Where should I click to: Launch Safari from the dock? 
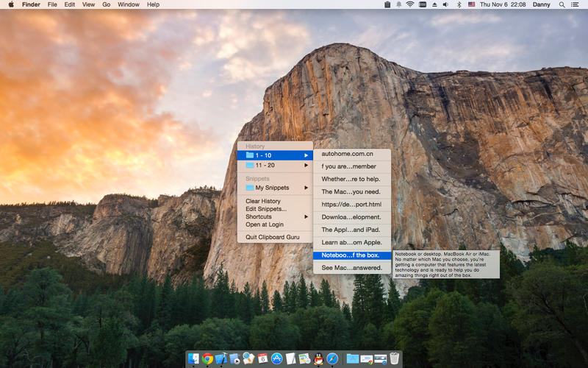332,358
